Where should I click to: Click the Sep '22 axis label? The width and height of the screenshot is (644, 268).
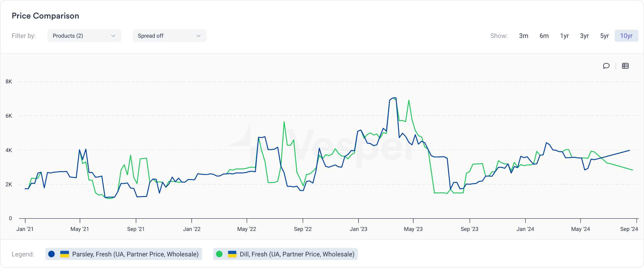(x=303, y=229)
